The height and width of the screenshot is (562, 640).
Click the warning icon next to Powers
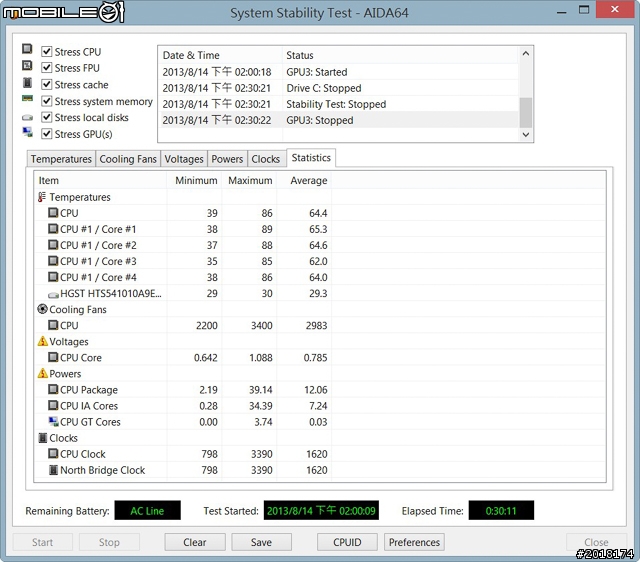[42, 373]
